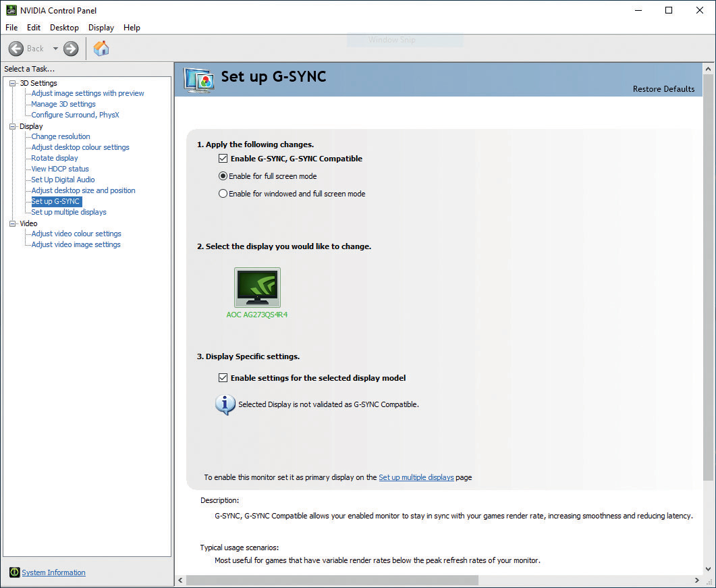This screenshot has height=588, width=716.
Task: Collapse the 3D Settings tree node
Action: tap(12, 83)
